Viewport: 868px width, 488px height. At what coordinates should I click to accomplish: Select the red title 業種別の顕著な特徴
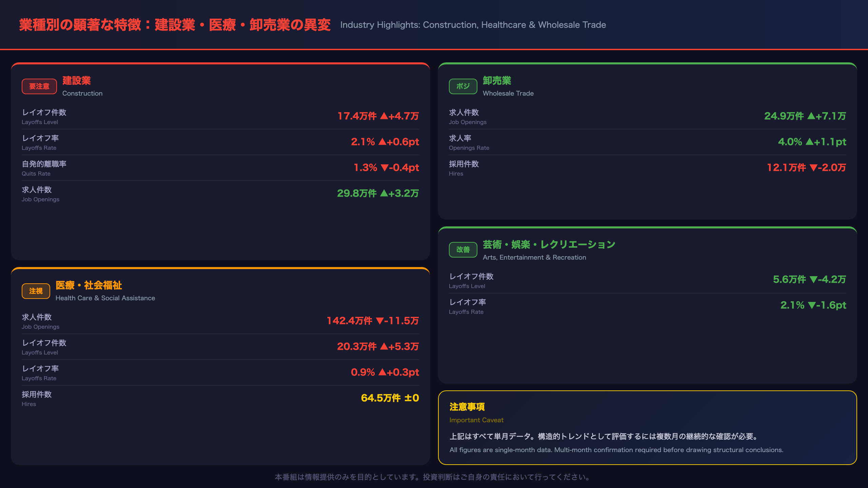click(175, 25)
